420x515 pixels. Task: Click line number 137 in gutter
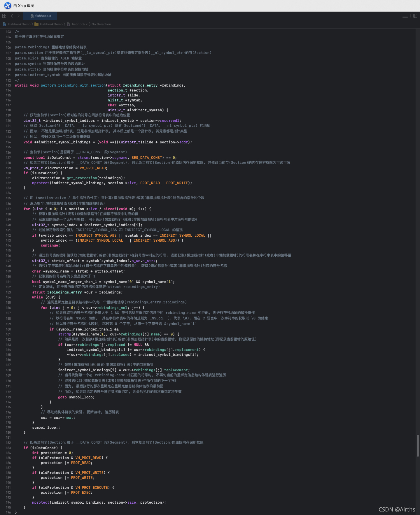tap(8, 209)
